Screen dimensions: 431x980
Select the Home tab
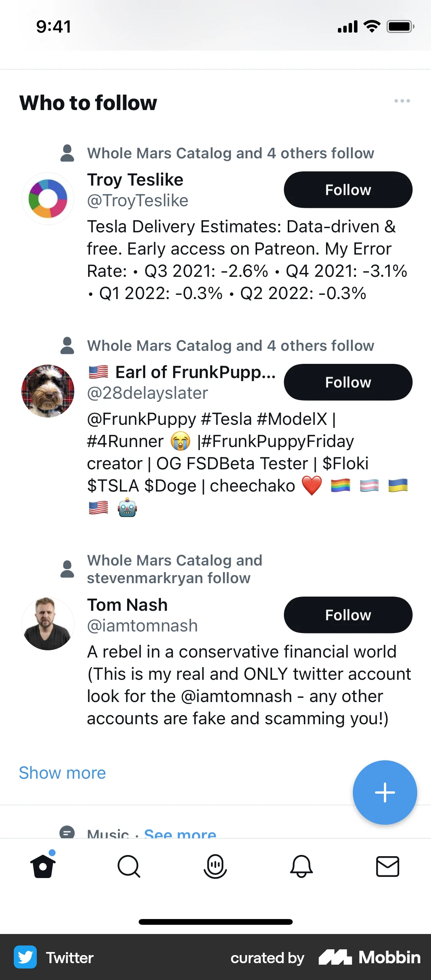coord(43,866)
